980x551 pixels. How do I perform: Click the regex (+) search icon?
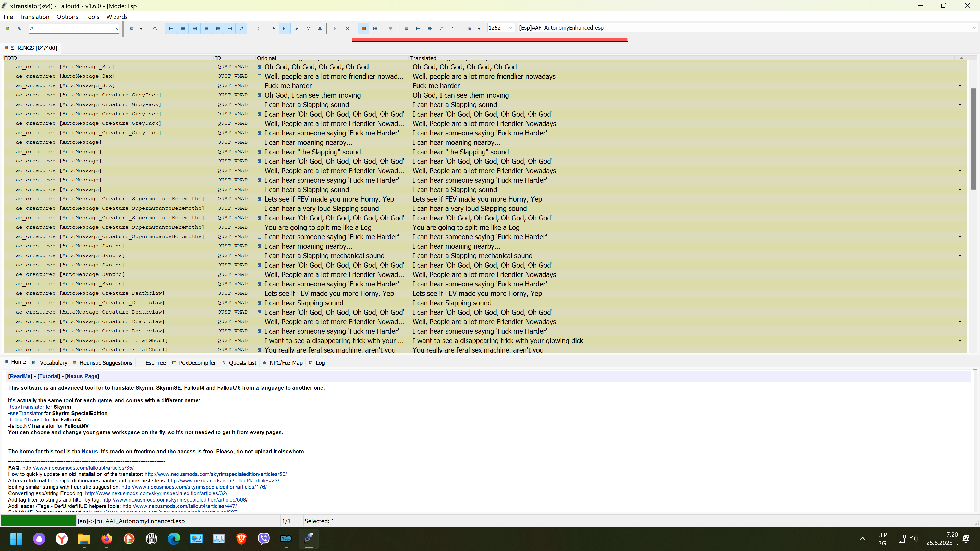click(454, 28)
